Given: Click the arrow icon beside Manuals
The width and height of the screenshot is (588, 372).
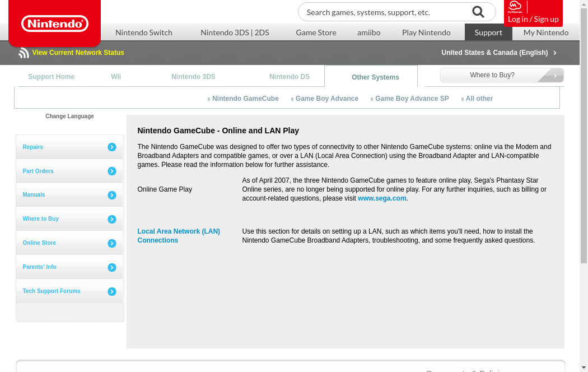Looking at the screenshot, I should 112,196.
